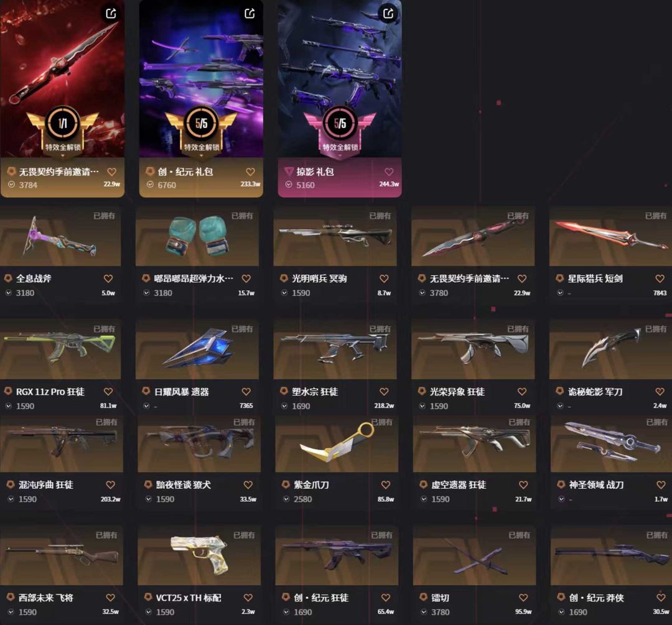Like the 掠影 礼包 bundle heart
The image size is (672, 625).
point(389,172)
